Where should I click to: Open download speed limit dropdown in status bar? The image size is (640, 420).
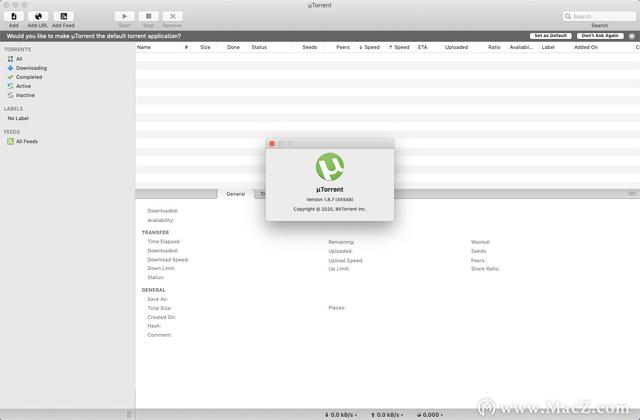tap(341, 415)
